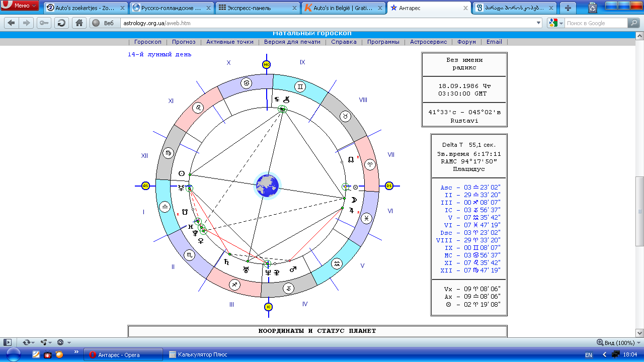This screenshot has height=362, width=644.
Task: Open the Email link
Action: point(494,42)
